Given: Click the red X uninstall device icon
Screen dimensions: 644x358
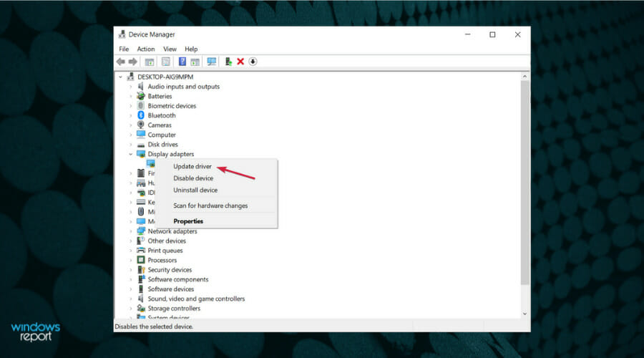Looking at the screenshot, I should (x=240, y=62).
